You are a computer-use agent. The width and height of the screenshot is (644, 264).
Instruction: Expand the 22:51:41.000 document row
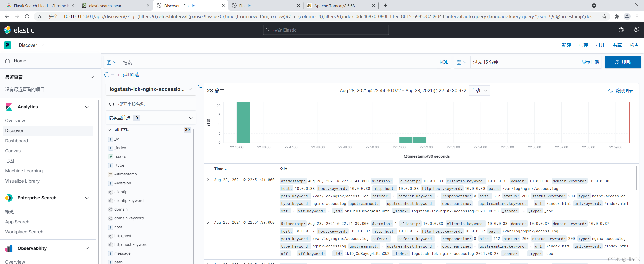click(x=208, y=180)
